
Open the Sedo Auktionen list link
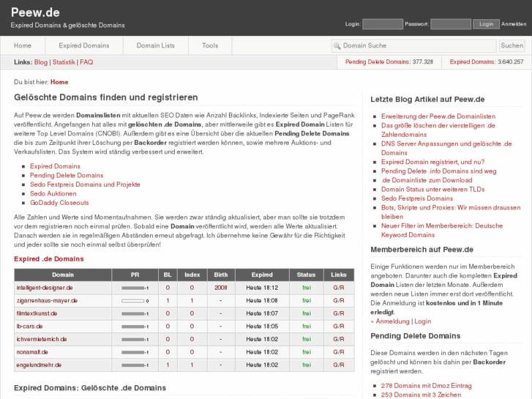tap(53, 193)
